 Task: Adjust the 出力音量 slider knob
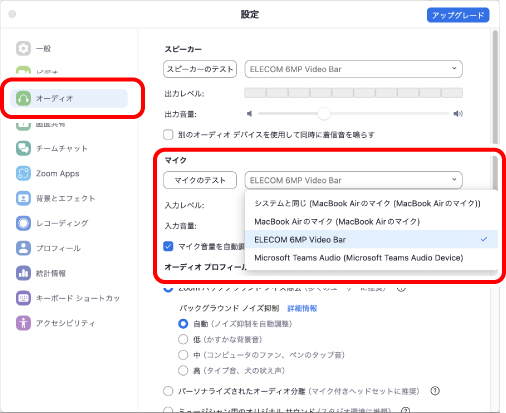click(324, 114)
